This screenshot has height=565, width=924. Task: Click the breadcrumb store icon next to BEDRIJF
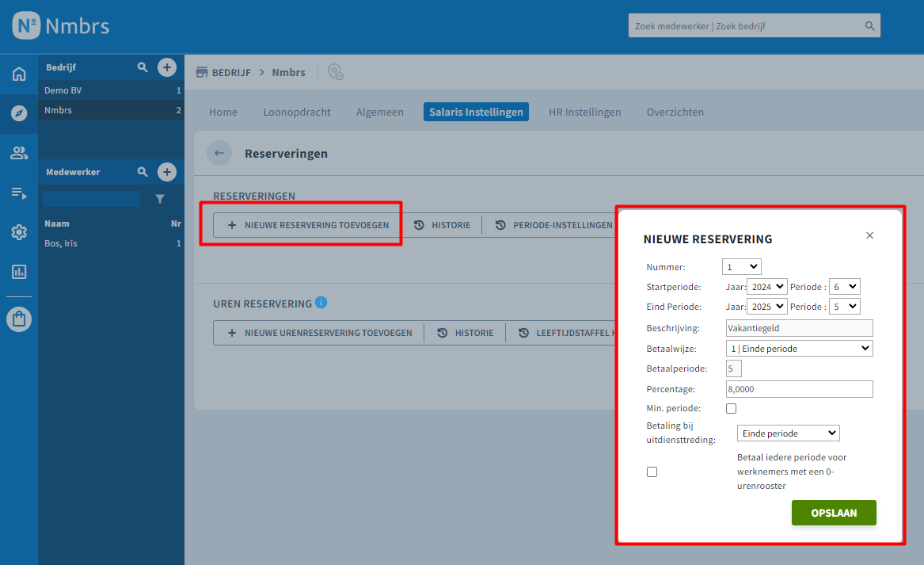(x=202, y=72)
